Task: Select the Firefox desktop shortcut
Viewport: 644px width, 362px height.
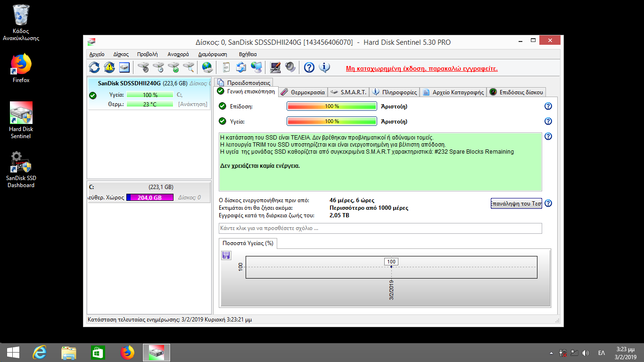Action: click(x=21, y=68)
